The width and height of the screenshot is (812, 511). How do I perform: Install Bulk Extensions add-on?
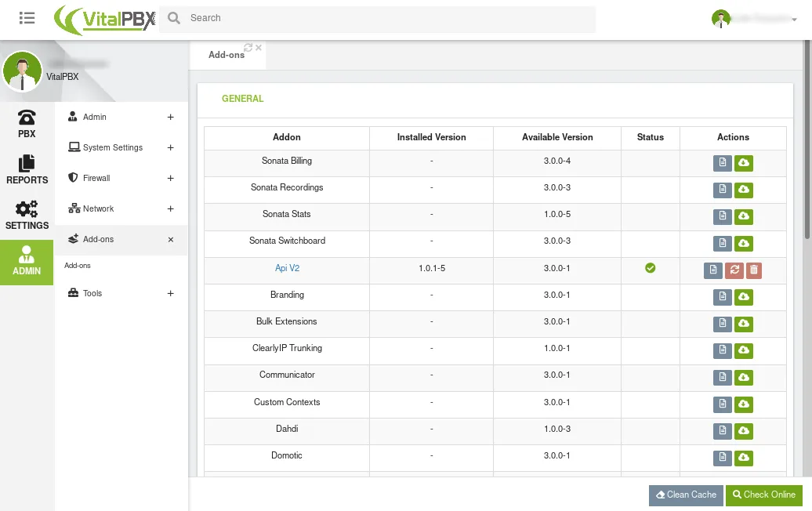point(744,324)
